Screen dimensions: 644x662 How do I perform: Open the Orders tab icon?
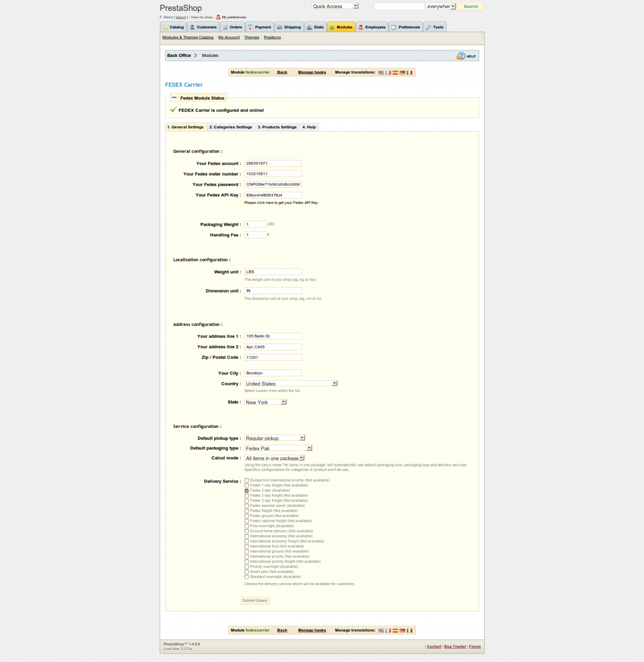pyautogui.click(x=225, y=27)
